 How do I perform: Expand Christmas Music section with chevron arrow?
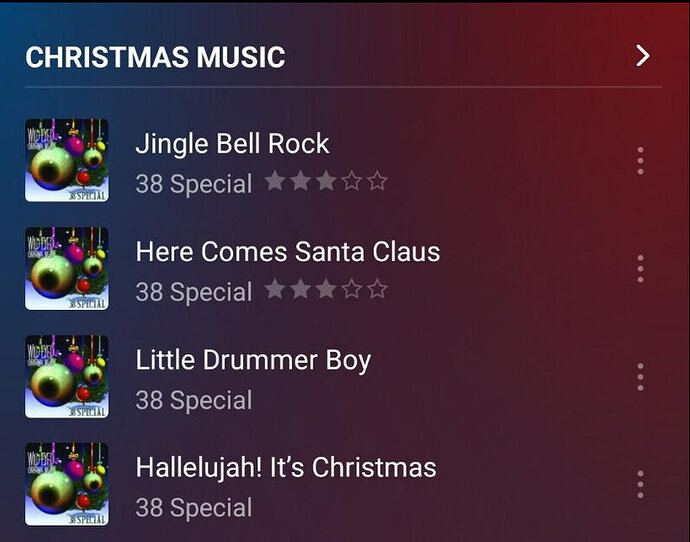pos(643,56)
